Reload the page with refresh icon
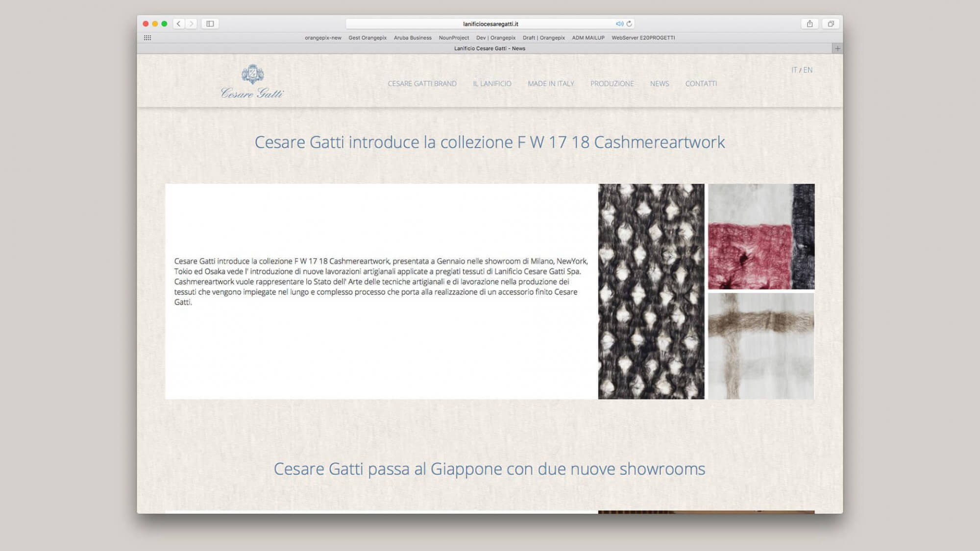Screen dimensions: 980x551 click(x=630, y=24)
